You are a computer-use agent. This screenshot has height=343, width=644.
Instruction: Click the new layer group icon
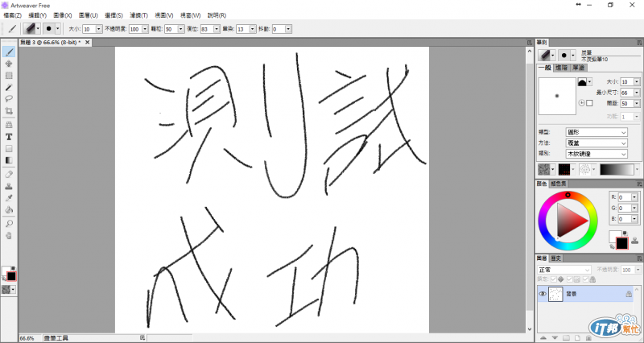566,337
